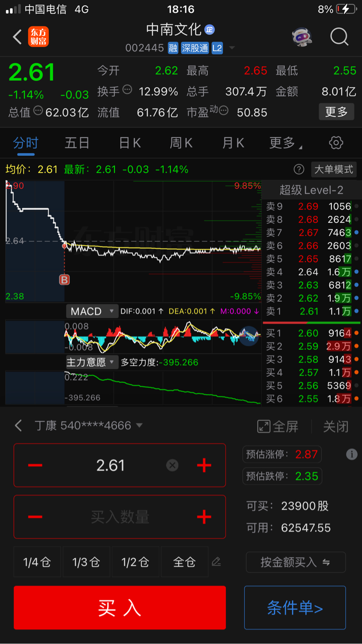Select 全仓 position size

pos(184,562)
